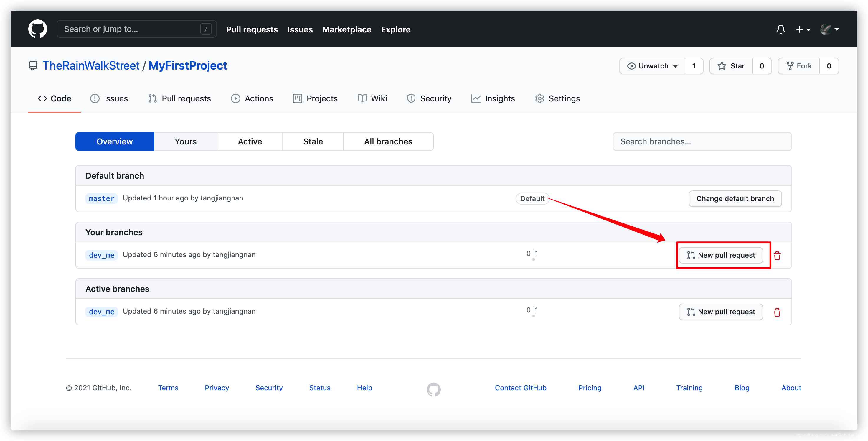
Task: Click the slash shortcut icon in search
Action: [x=206, y=29]
